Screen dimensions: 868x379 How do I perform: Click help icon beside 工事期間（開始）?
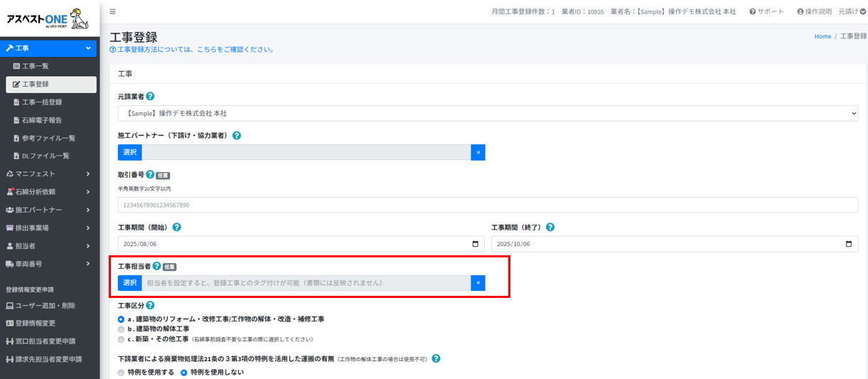point(176,228)
